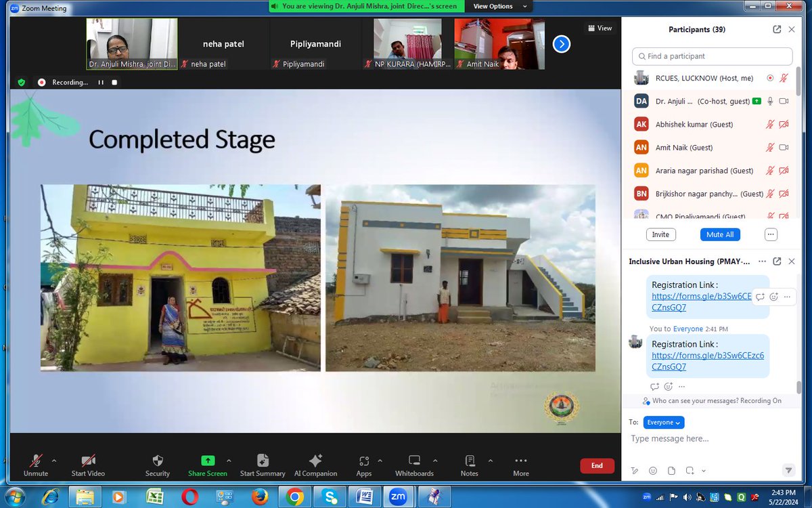Image resolution: width=812 pixels, height=508 pixels.
Task: Click the red End meeting button
Action: pyautogui.click(x=597, y=465)
